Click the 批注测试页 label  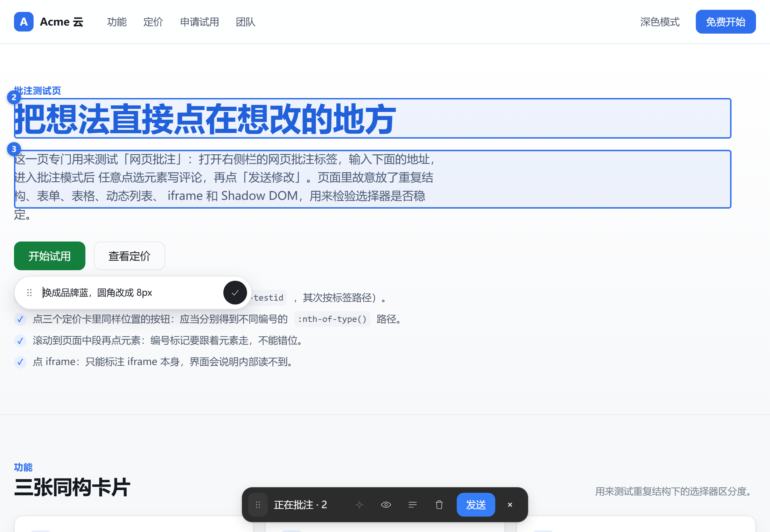(37, 91)
